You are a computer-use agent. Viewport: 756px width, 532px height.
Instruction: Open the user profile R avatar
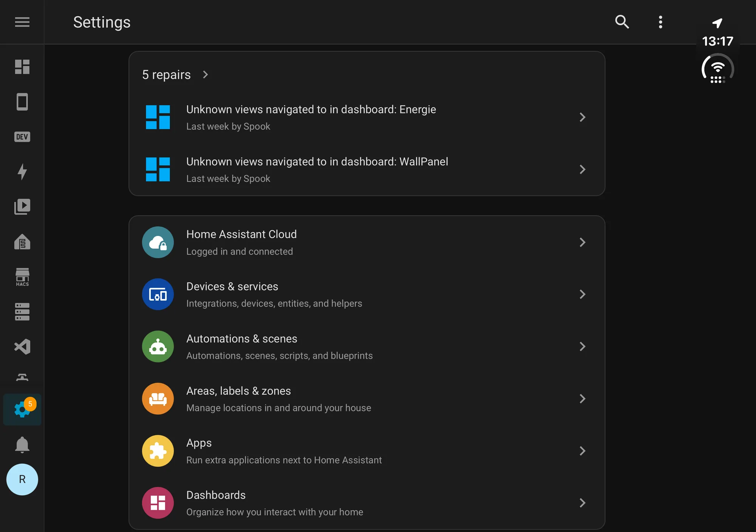point(22,479)
